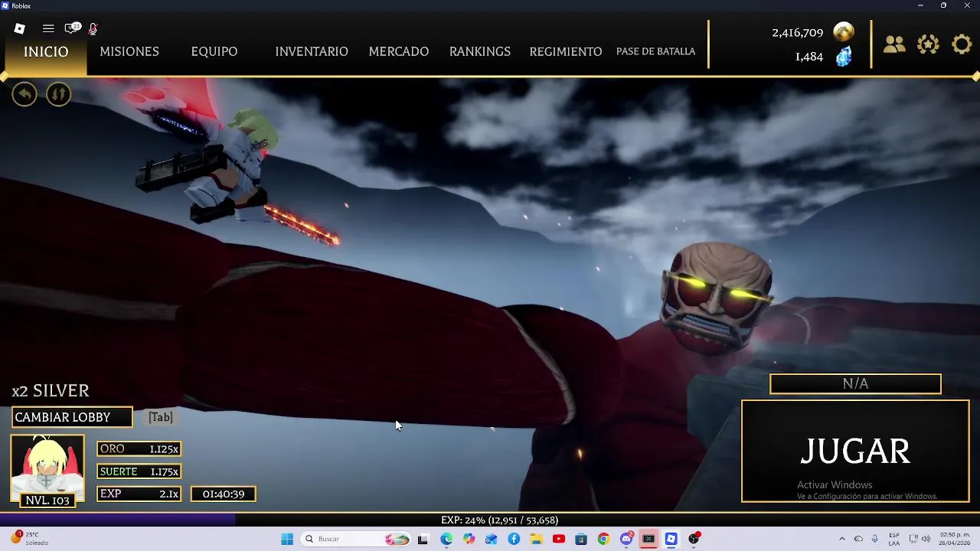This screenshot has height=551, width=980.
Task: Click the Roblox taskbar icon
Action: 671,539
